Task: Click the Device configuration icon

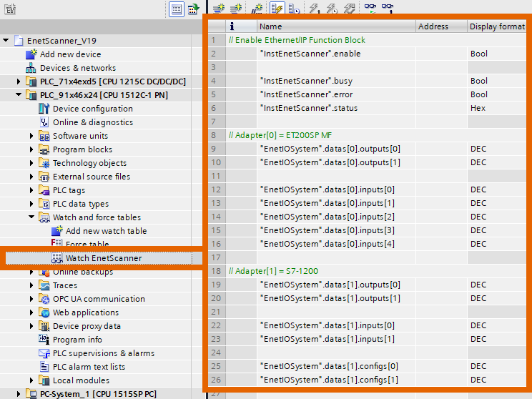Action: tap(44, 109)
